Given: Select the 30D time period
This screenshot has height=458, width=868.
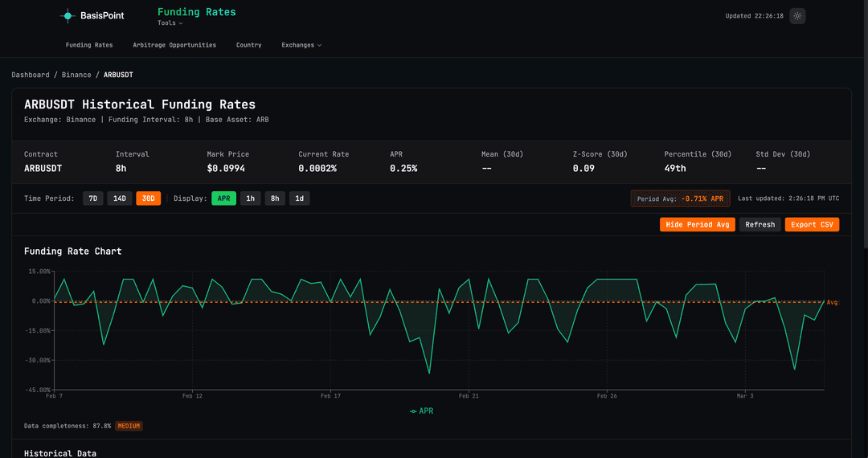Looking at the screenshot, I should 148,198.
